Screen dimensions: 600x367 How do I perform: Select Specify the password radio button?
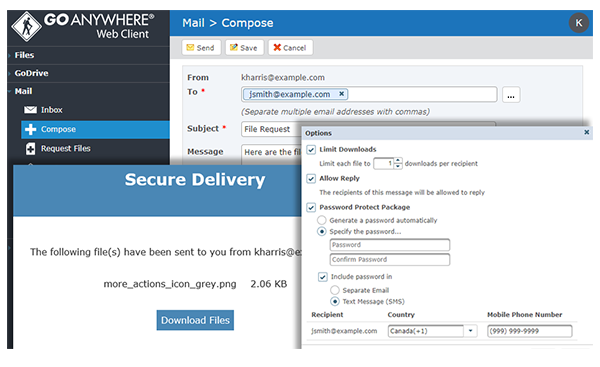pyautogui.click(x=322, y=232)
